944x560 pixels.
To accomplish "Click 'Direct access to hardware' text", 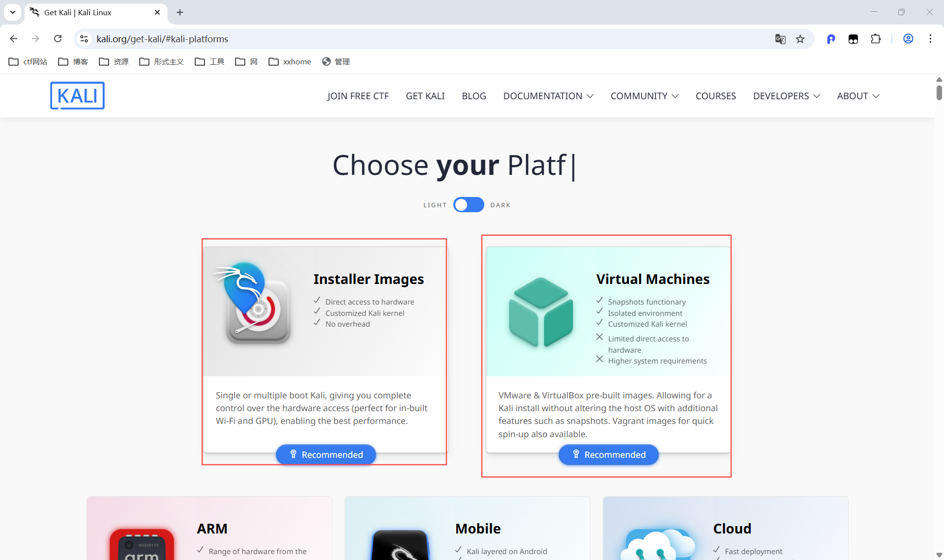I will click(x=370, y=302).
